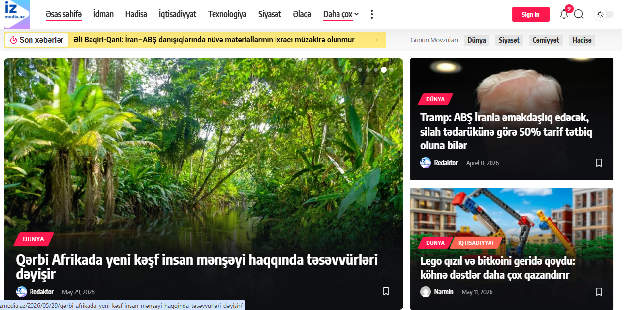Bookmark the Tramp article
This screenshot has height=310, width=644.
(x=599, y=163)
